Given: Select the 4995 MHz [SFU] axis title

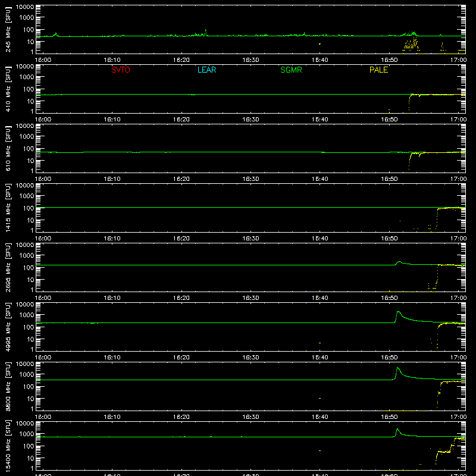Looking at the screenshot, I should [8, 327].
